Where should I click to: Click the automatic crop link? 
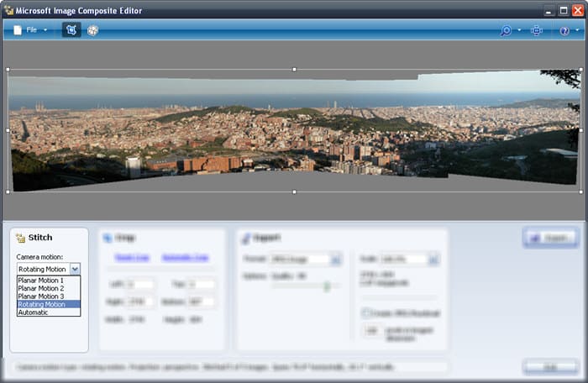pyautogui.click(x=185, y=258)
